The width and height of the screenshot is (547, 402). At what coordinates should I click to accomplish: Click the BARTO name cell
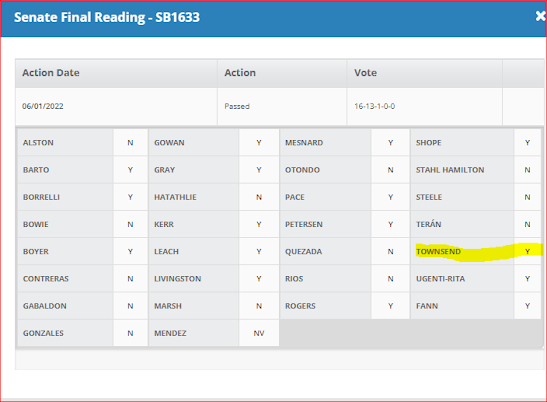coord(65,170)
